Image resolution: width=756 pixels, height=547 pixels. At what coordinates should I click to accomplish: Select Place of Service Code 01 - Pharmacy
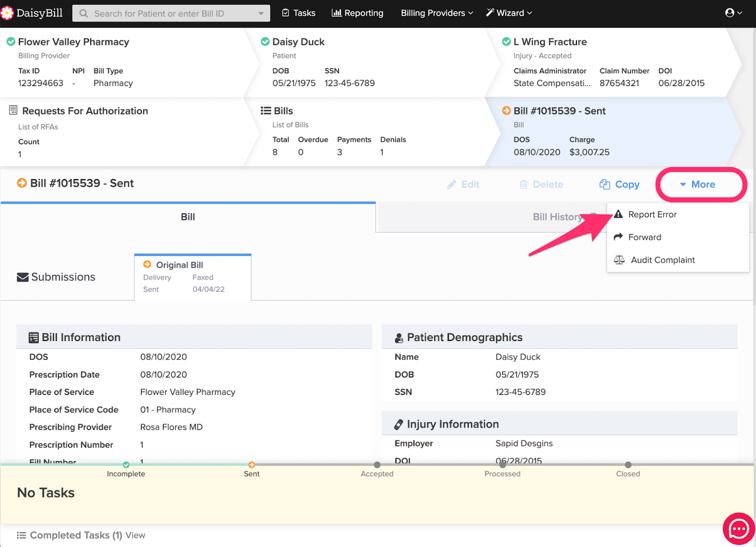168,410
